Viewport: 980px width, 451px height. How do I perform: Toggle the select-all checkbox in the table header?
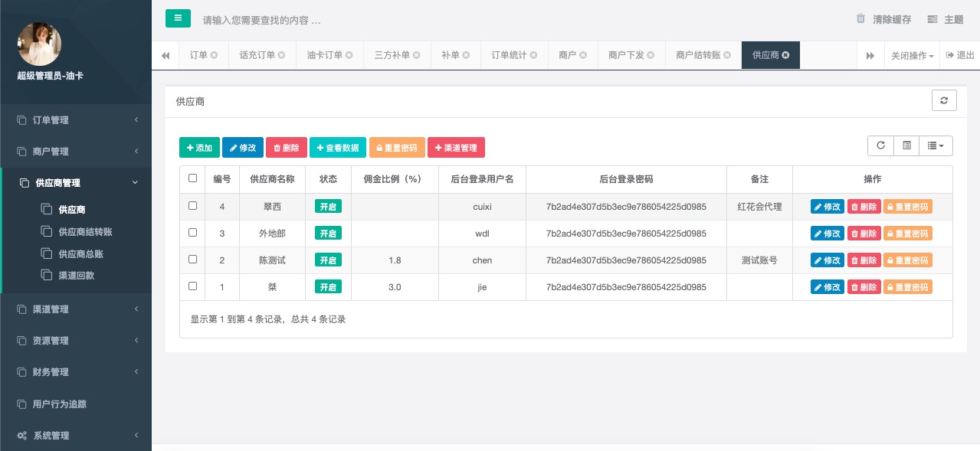tap(192, 178)
